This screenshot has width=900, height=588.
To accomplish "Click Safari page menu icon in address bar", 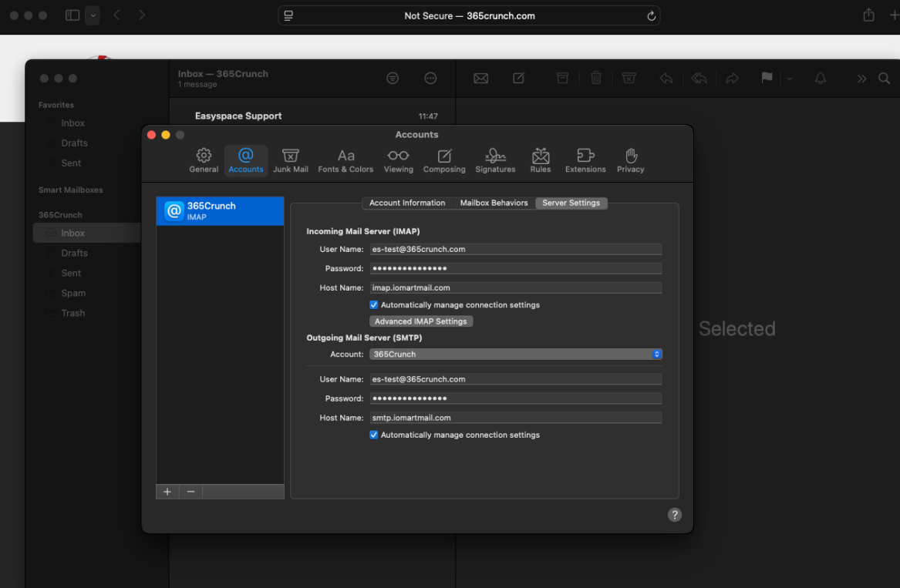I will pyautogui.click(x=288, y=16).
